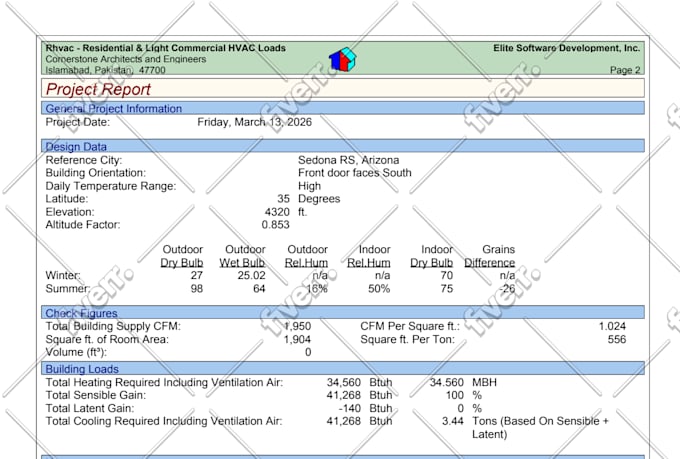
Task: Click the 'Daily Temperature Range:' label
Action: coord(111,186)
